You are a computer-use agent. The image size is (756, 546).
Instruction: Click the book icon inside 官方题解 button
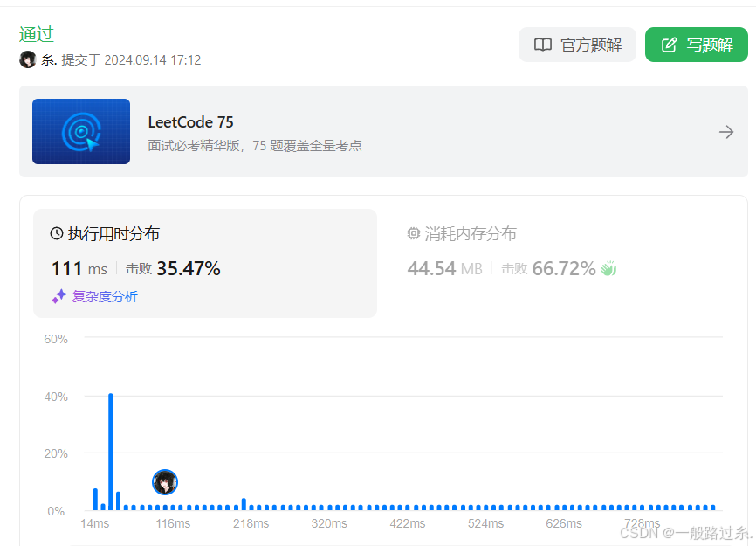point(544,45)
